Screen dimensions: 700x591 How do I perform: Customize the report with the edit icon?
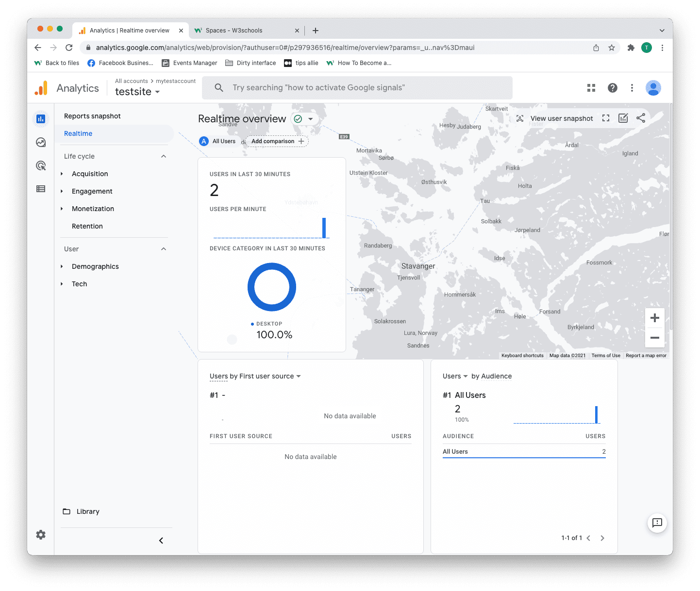click(623, 118)
